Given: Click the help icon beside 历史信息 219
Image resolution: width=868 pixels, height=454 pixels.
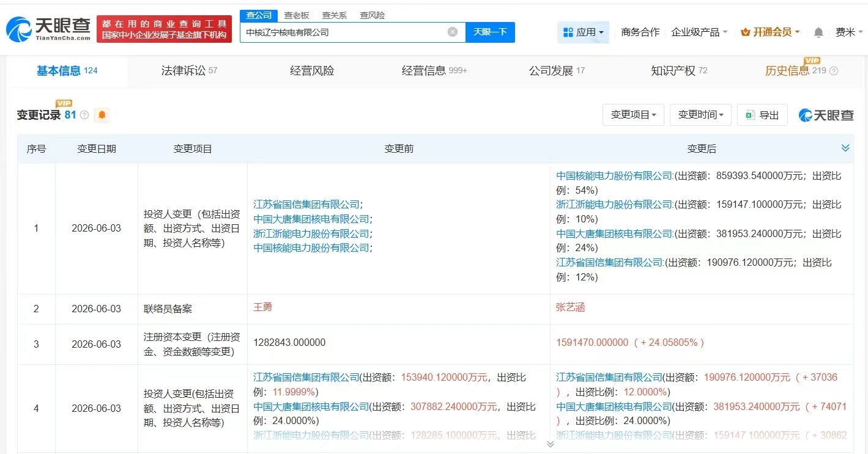Looking at the screenshot, I should click(x=833, y=71).
